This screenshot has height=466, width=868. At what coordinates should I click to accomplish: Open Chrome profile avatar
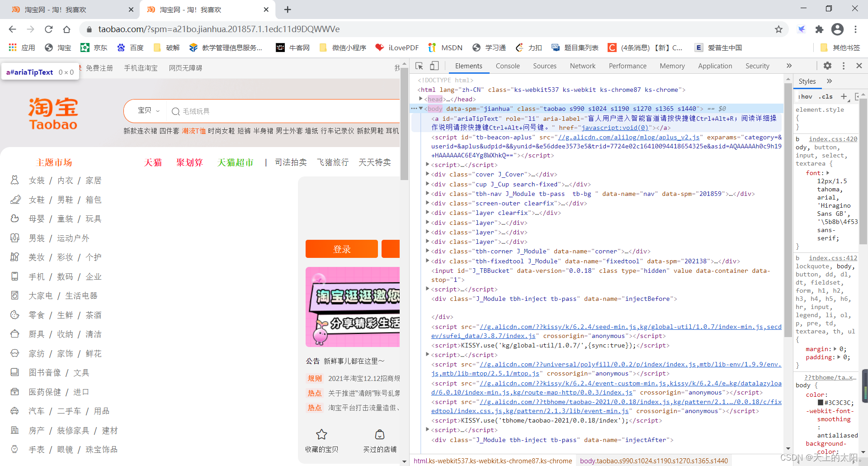[x=837, y=29]
